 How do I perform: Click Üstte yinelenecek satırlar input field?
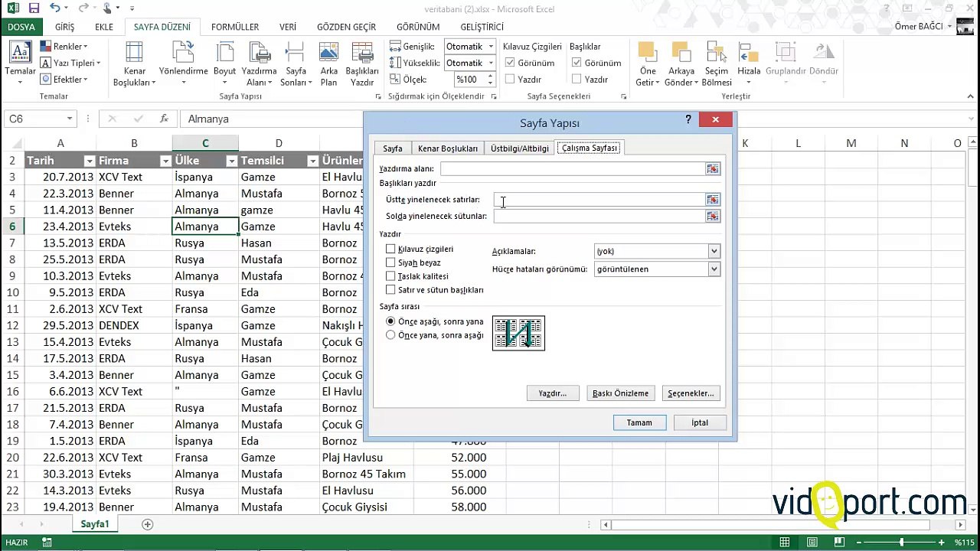pyautogui.click(x=599, y=200)
